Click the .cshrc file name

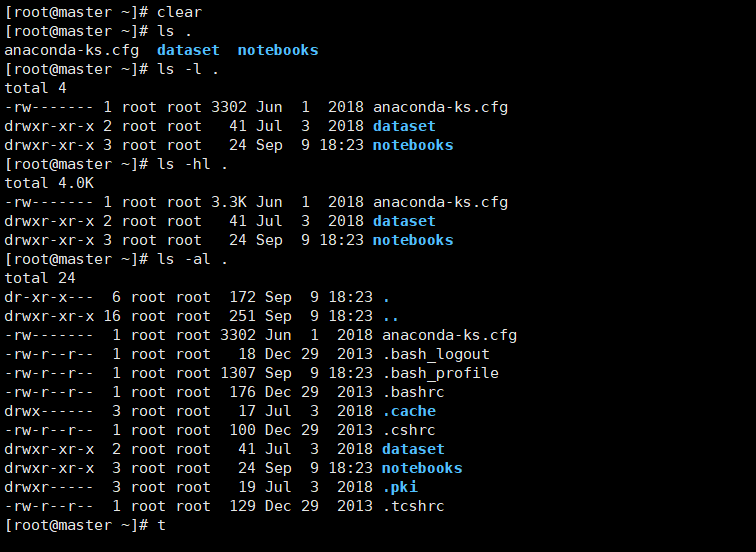[412, 430]
